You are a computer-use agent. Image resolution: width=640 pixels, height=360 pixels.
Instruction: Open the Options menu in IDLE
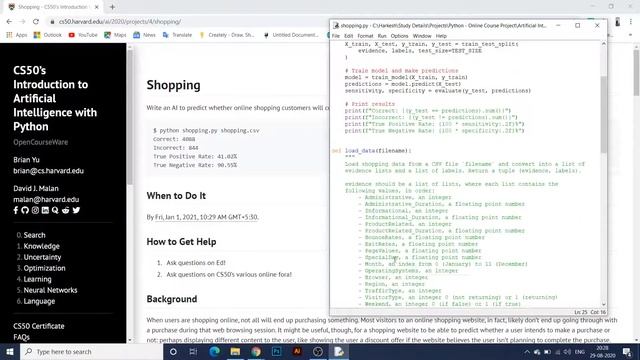399,36
